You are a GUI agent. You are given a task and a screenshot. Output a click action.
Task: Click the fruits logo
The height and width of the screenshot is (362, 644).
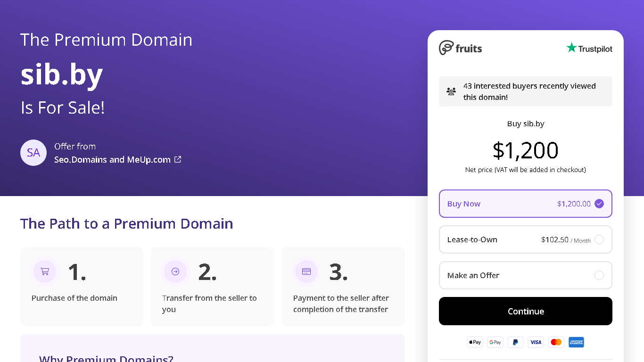[460, 48]
